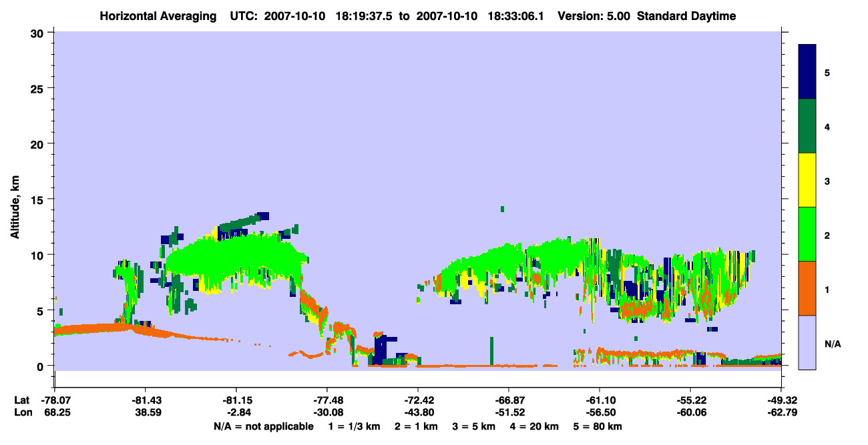Click legend text 'N/A = not applicable'
The width and height of the screenshot is (868, 445).
263,426
